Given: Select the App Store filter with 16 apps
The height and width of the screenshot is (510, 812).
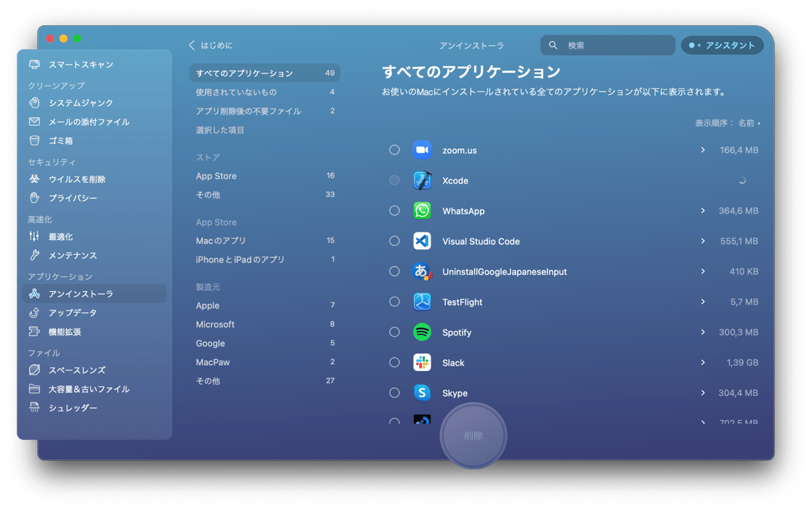Looking at the screenshot, I should (x=264, y=176).
